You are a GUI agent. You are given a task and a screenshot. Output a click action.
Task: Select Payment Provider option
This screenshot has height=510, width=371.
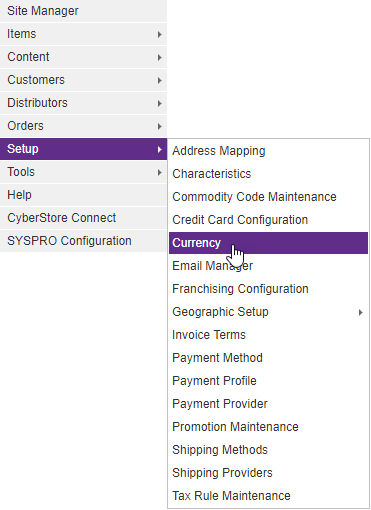coord(268,404)
